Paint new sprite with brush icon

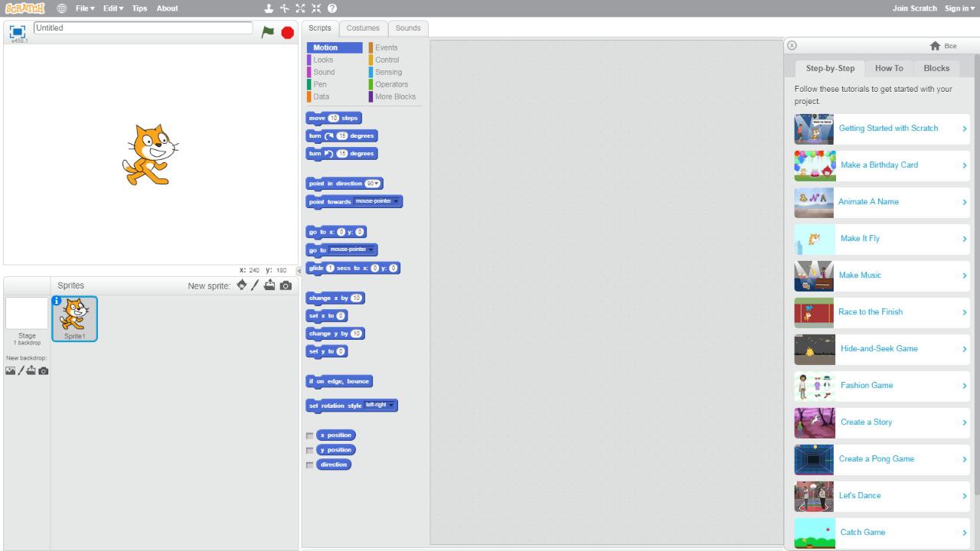click(256, 285)
